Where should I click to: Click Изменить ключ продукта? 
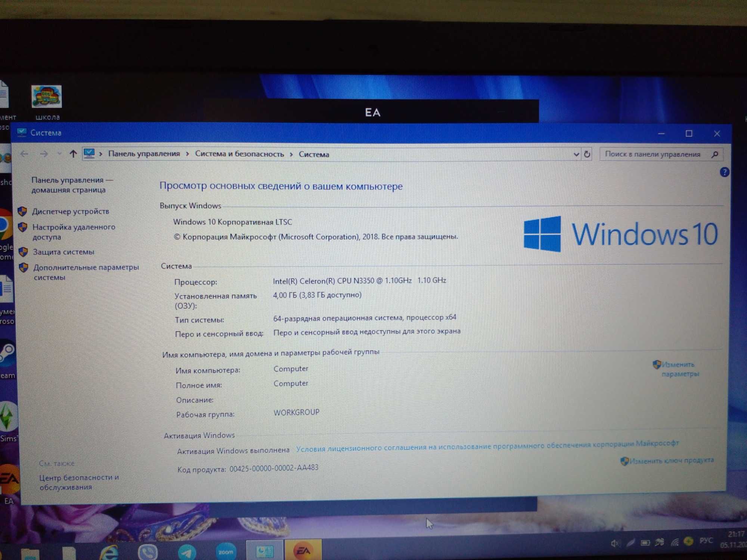click(x=671, y=460)
